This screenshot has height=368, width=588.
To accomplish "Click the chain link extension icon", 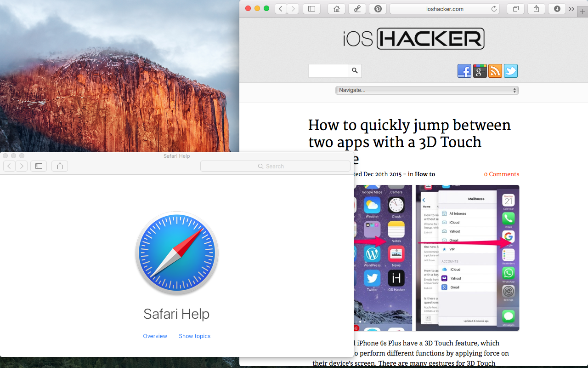I will [357, 9].
